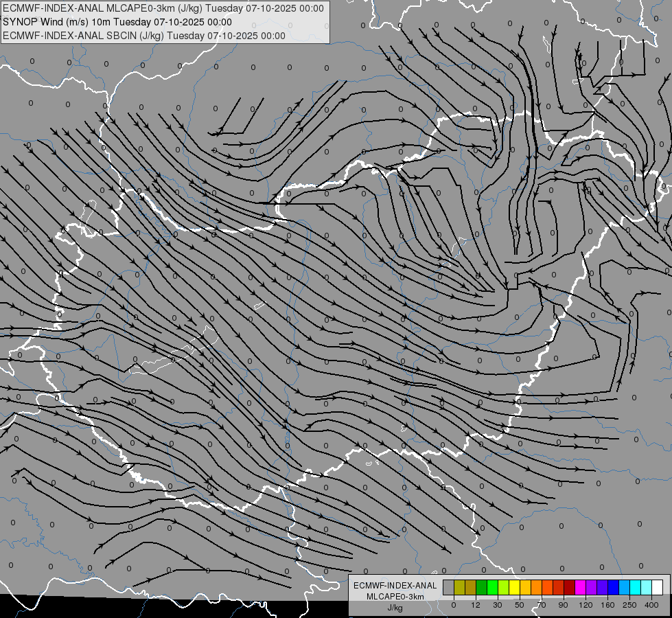
Task: Click the gray swatch in the color legend
Action: point(448,587)
